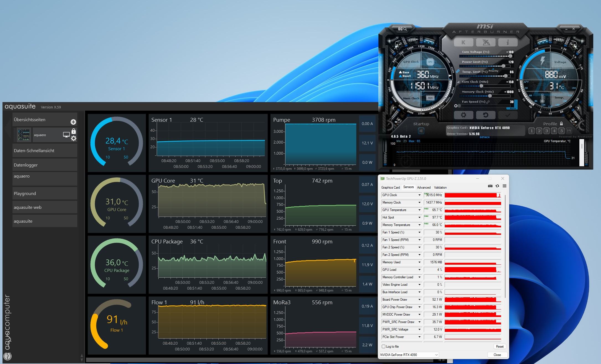Toggle Fan Speed Auto mode

pyautogui.click(x=513, y=108)
